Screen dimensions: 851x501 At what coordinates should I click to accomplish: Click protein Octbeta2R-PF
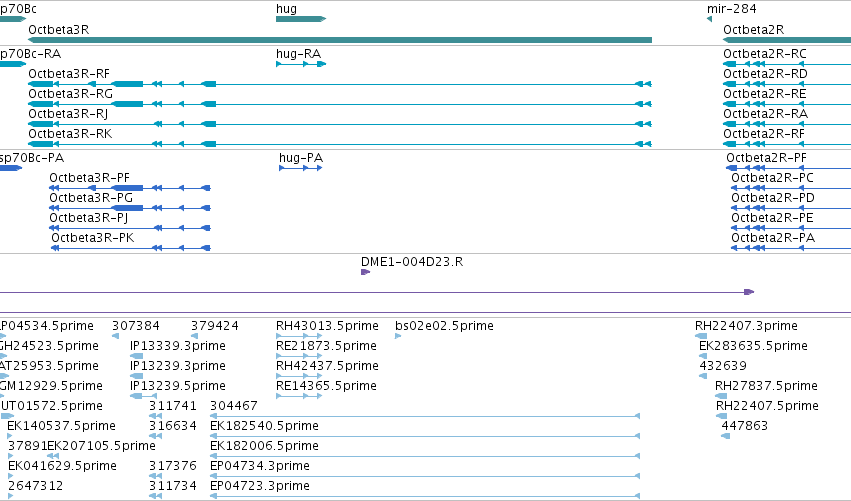[766, 158]
